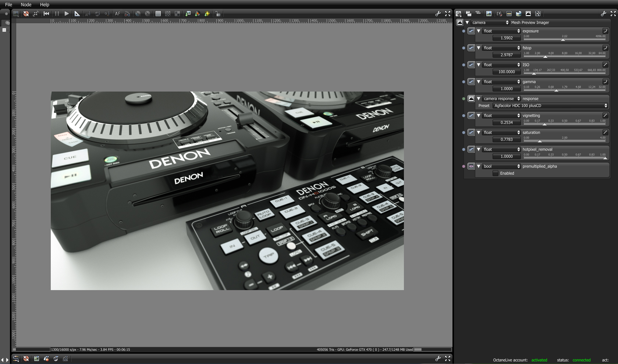Open the camera response type dropdown
The image size is (618, 364).
(x=502, y=99)
